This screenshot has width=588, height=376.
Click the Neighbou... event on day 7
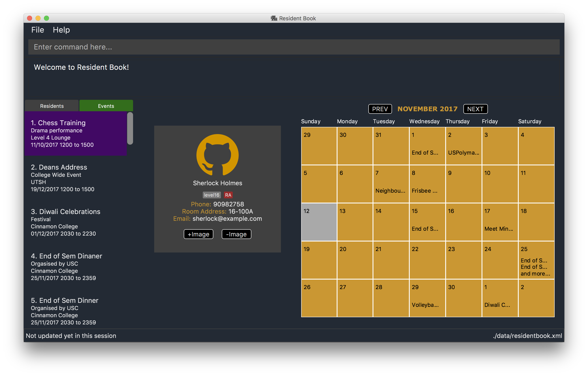point(390,191)
